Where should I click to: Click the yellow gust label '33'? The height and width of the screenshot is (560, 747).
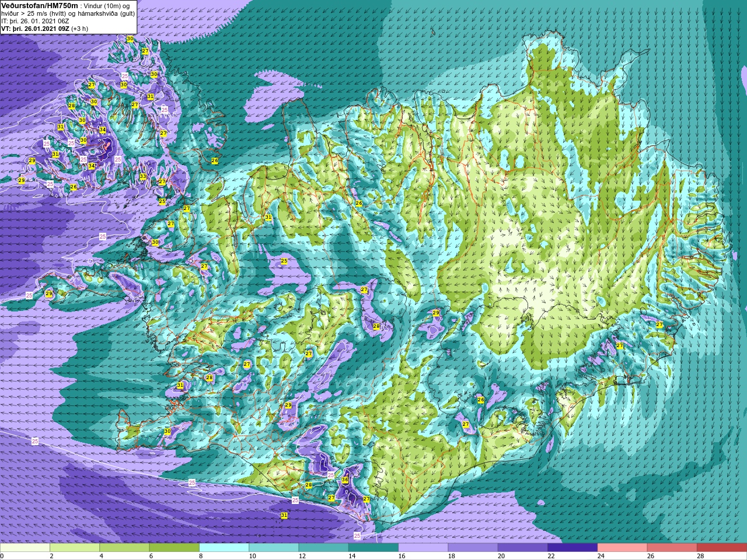[x=143, y=176]
